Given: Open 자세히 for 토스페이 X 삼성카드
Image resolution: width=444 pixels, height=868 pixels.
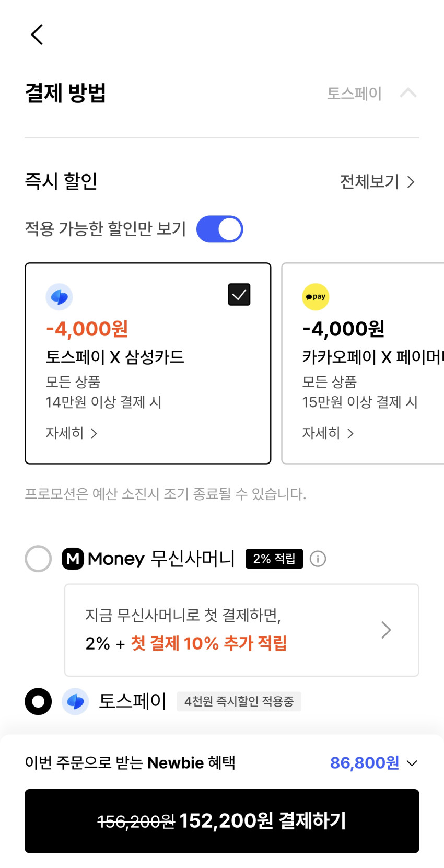Looking at the screenshot, I should tap(72, 433).
